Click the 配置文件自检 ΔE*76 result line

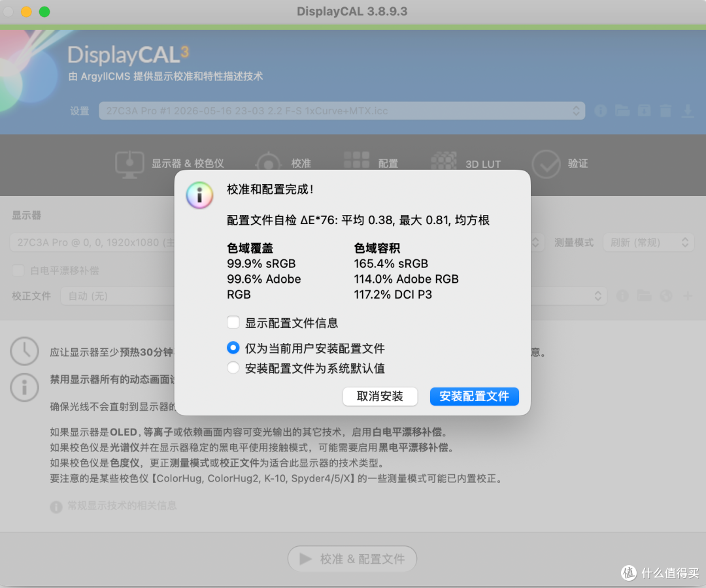pos(358,220)
